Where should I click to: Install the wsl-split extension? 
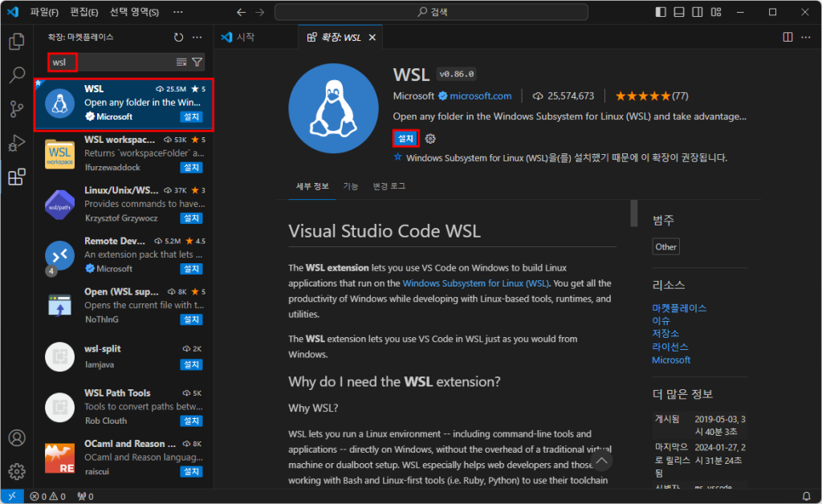(191, 364)
